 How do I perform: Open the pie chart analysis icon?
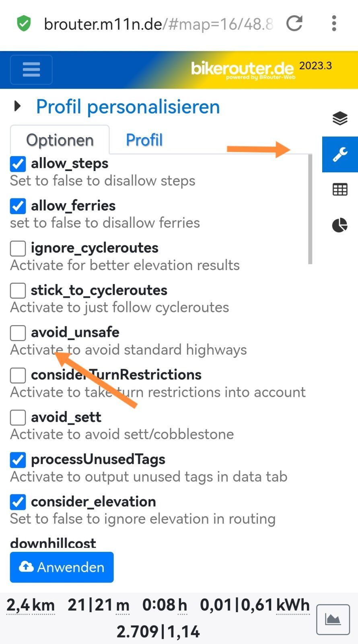tap(340, 225)
